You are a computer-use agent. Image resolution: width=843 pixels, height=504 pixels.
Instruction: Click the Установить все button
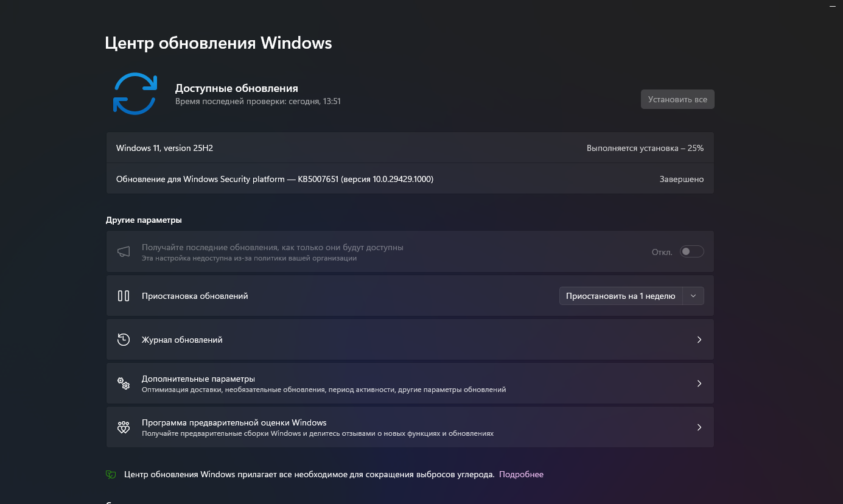(677, 99)
